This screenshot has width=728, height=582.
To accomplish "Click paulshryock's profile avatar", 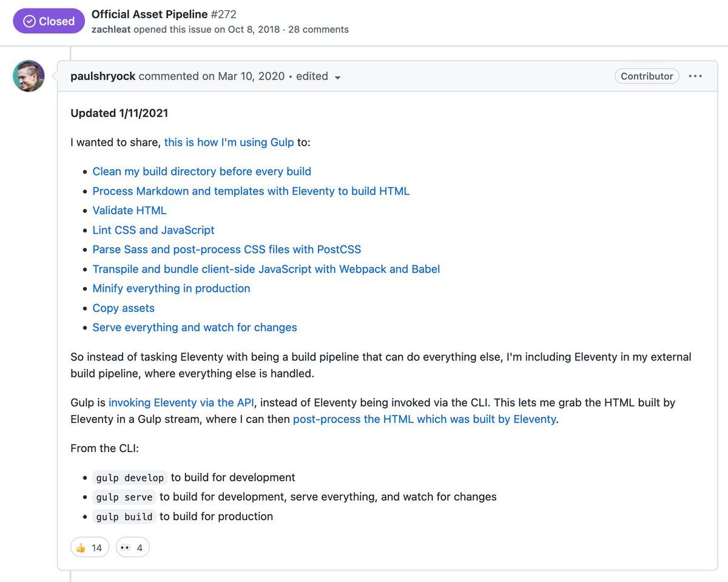I will (29, 76).
